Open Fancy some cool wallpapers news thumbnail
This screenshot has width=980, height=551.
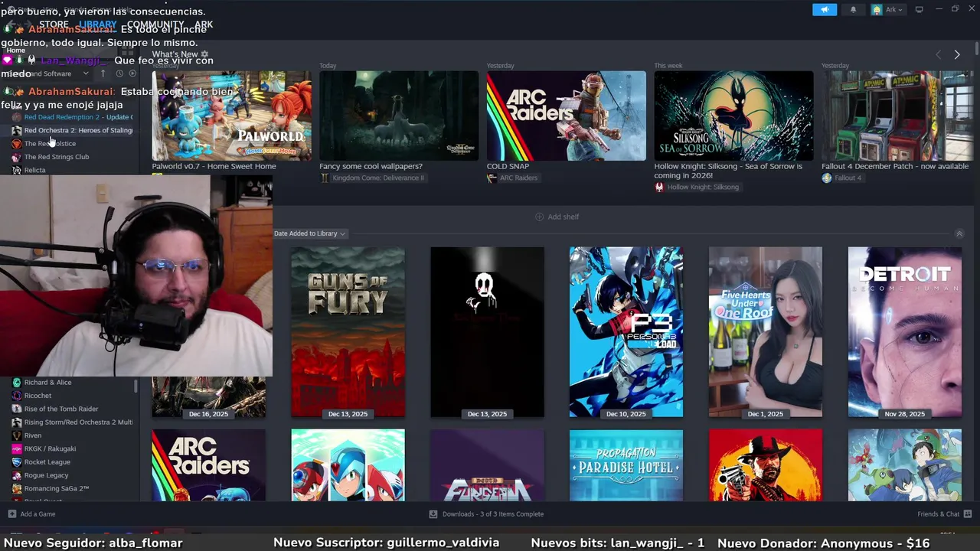tap(399, 116)
